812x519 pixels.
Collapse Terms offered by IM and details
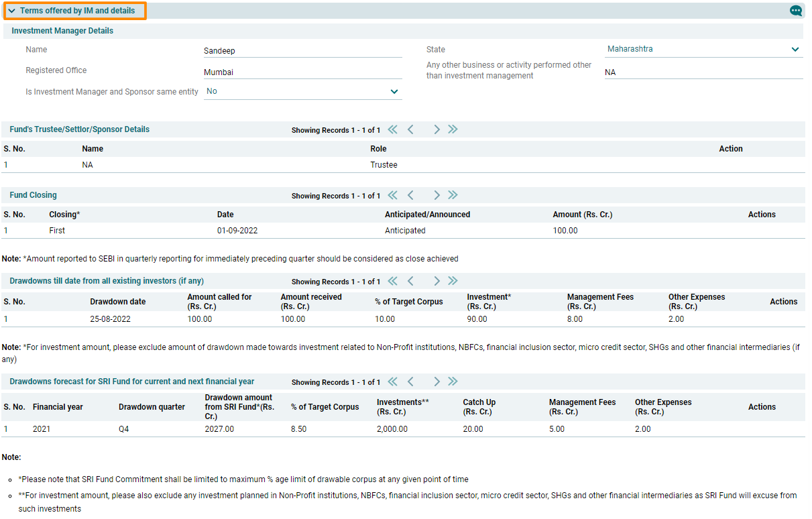(12, 11)
